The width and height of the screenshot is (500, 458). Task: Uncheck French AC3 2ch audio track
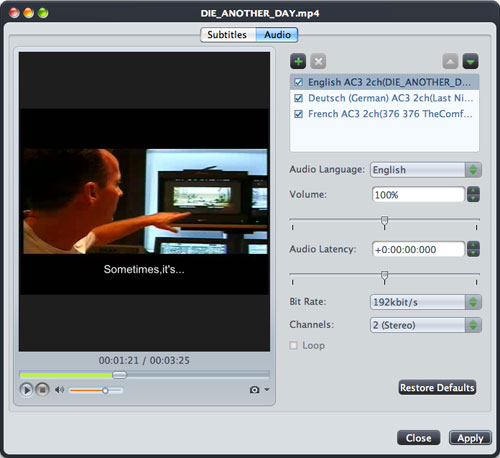[298, 114]
